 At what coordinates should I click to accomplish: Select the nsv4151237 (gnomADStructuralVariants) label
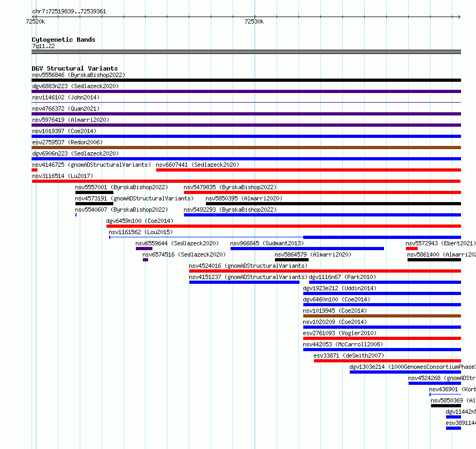point(248,277)
